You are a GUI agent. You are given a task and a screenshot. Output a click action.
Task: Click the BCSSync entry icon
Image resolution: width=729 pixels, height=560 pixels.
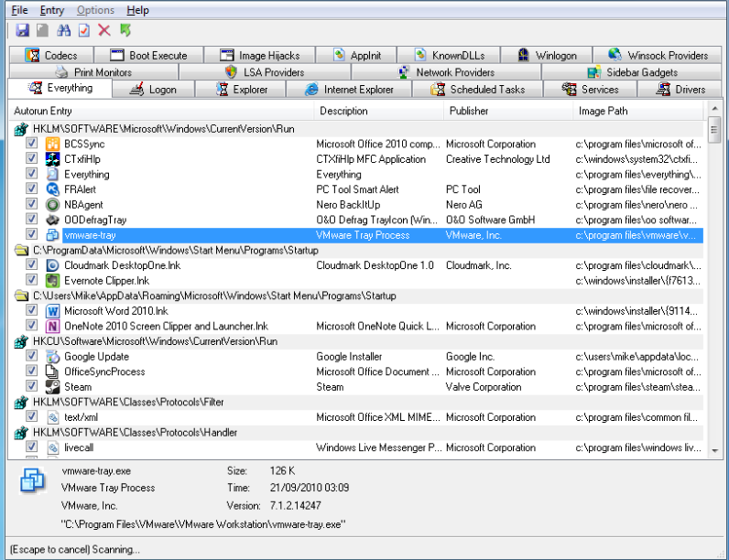click(x=52, y=144)
